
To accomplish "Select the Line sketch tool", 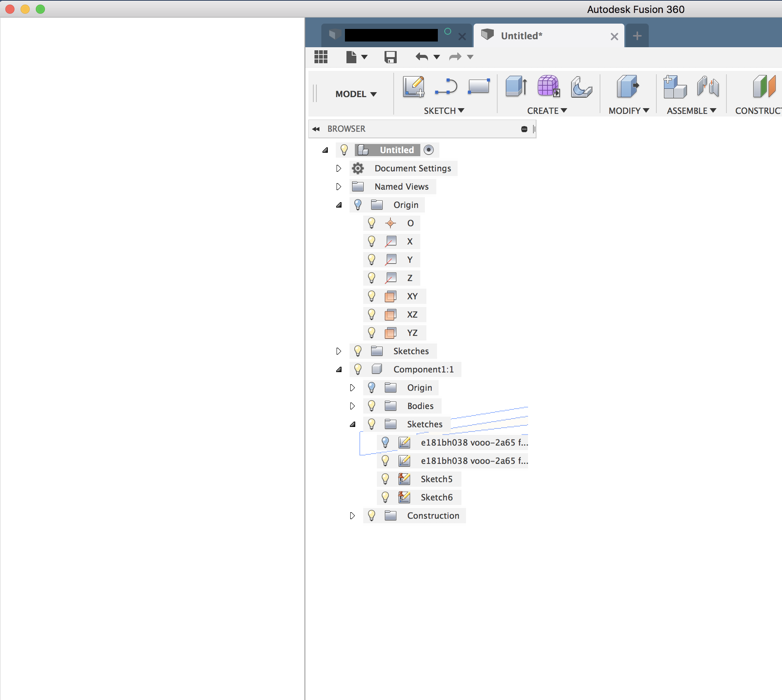I will click(x=445, y=86).
